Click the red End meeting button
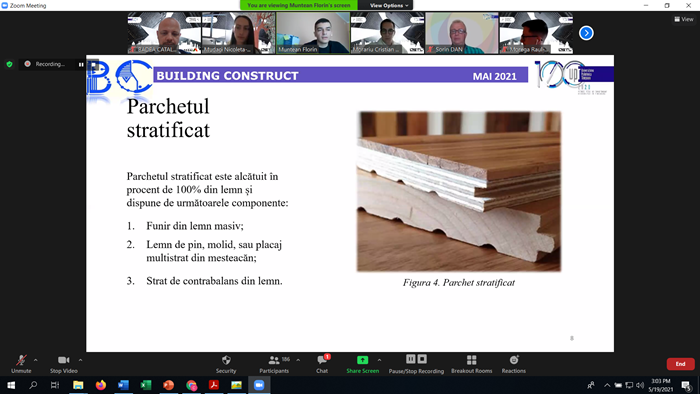This screenshot has height=394, width=700. tap(680, 364)
